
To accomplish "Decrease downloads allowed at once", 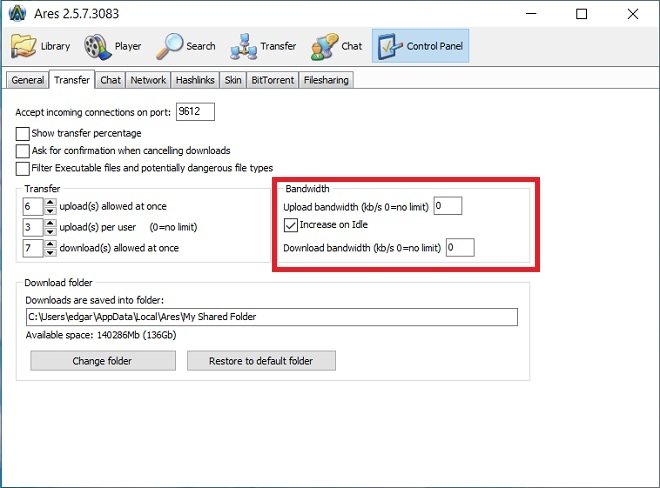I will tap(50, 252).
